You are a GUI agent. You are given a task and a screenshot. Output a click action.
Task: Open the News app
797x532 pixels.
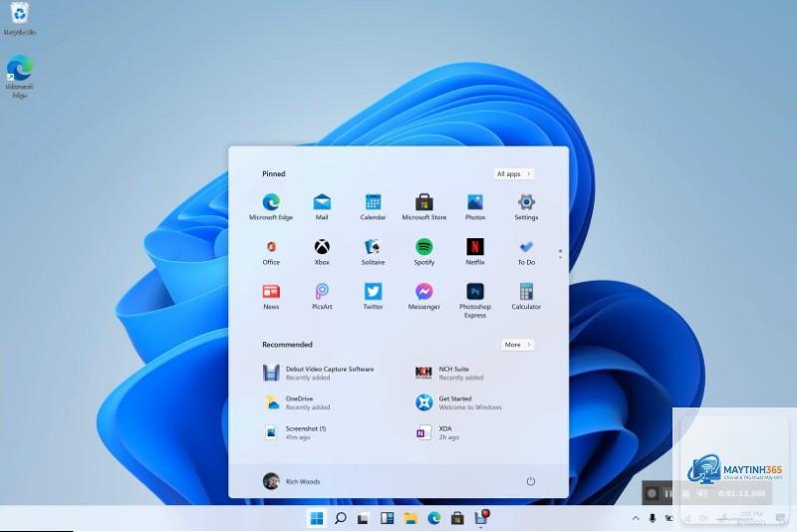(271, 297)
